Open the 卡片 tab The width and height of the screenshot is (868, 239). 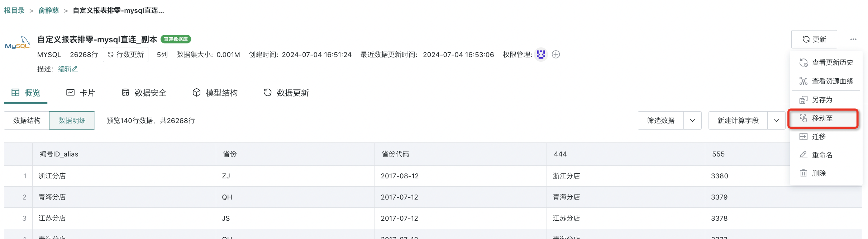[81, 93]
